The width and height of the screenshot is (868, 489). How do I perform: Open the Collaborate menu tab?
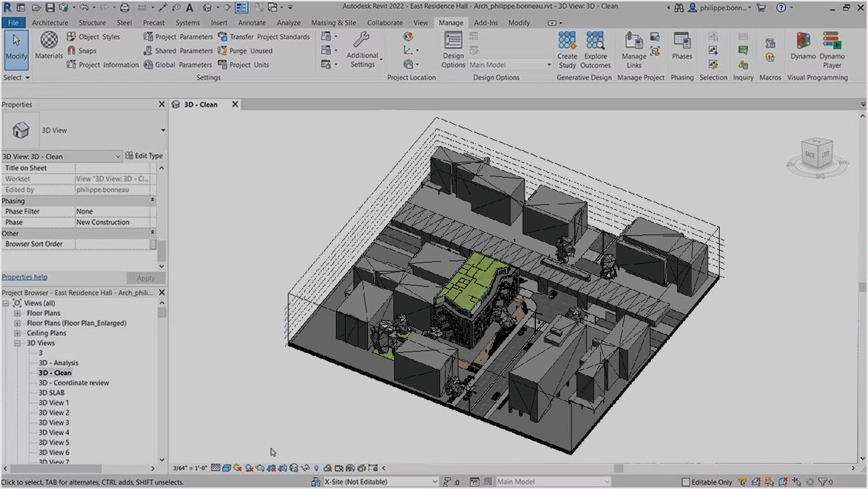[385, 22]
